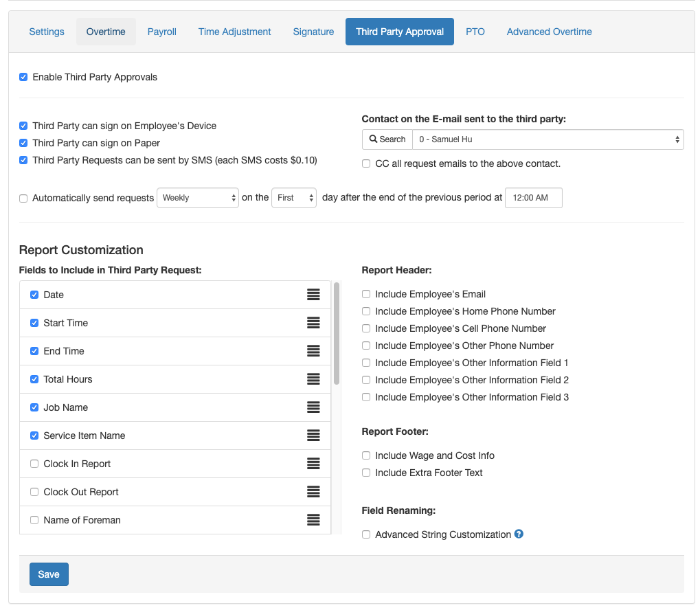The height and width of the screenshot is (610, 700).
Task: Check CC all request emails option
Action: click(366, 164)
